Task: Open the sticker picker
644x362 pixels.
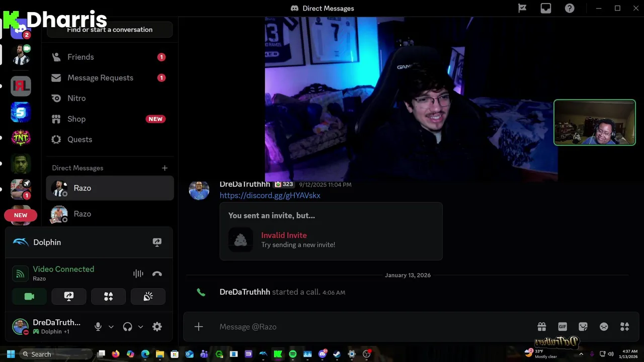Action: click(x=583, y=327)
